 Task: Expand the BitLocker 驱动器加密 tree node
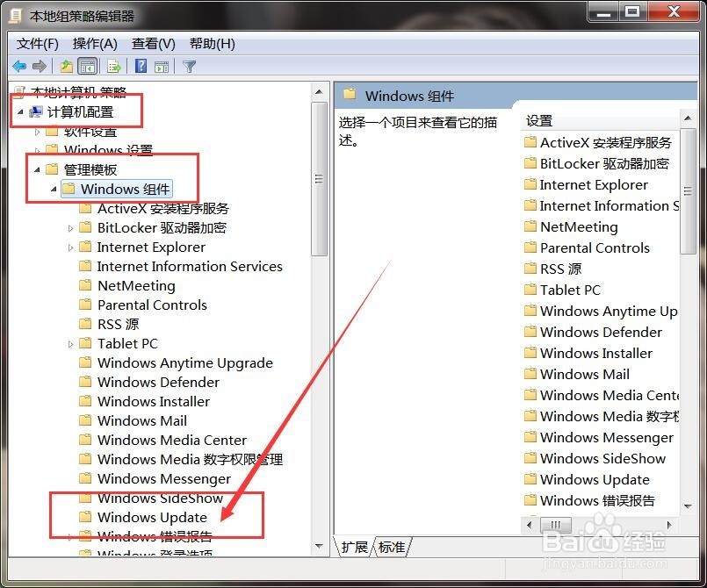70,228
